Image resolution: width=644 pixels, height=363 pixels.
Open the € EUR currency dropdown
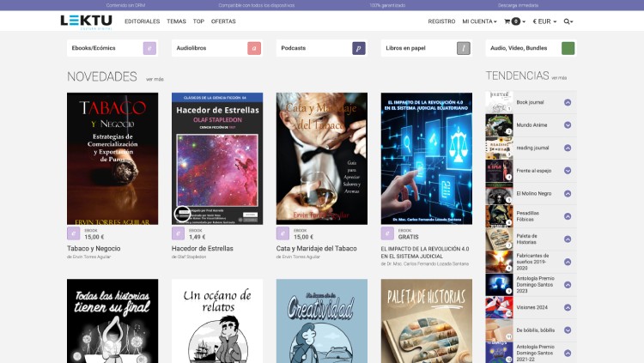[544, 21]
